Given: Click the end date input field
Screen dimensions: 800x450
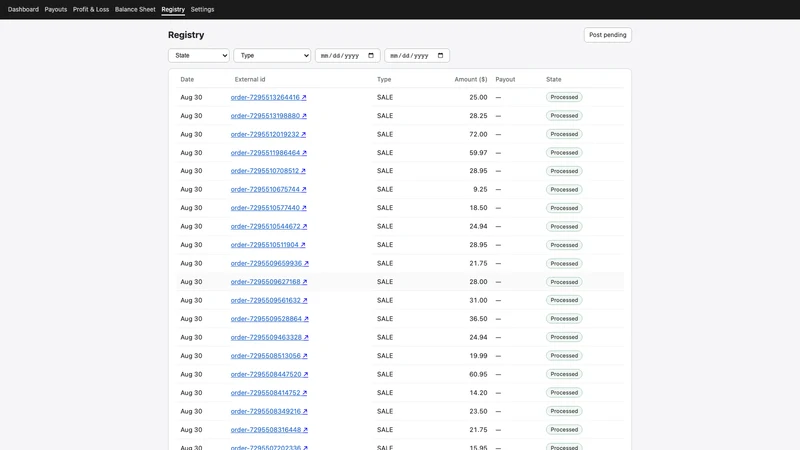Looking at the screenshot, I should point(417,56).
